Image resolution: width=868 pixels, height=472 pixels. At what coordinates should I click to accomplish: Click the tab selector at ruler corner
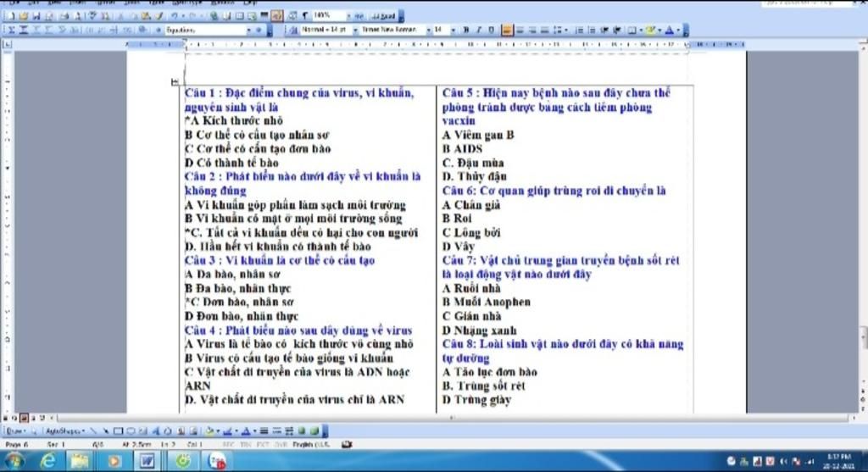coord(7,44)
